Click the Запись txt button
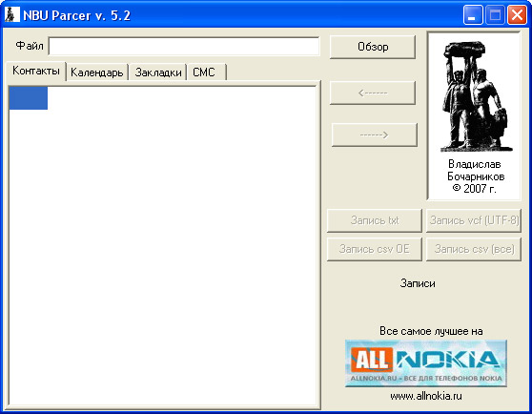This screenshot has height=414, width=532. tap(375, 220)
